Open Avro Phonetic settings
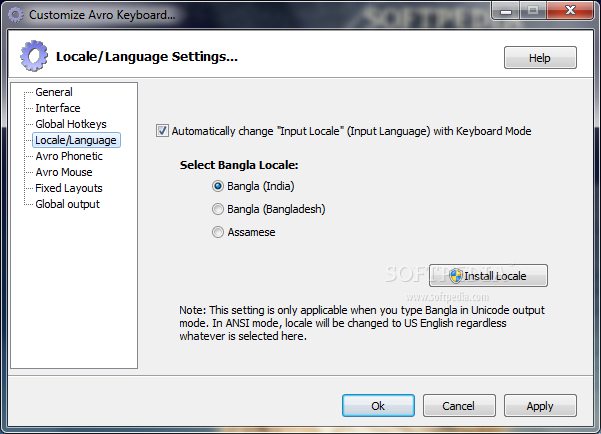The image size is (601, 434). coord(69,156)
